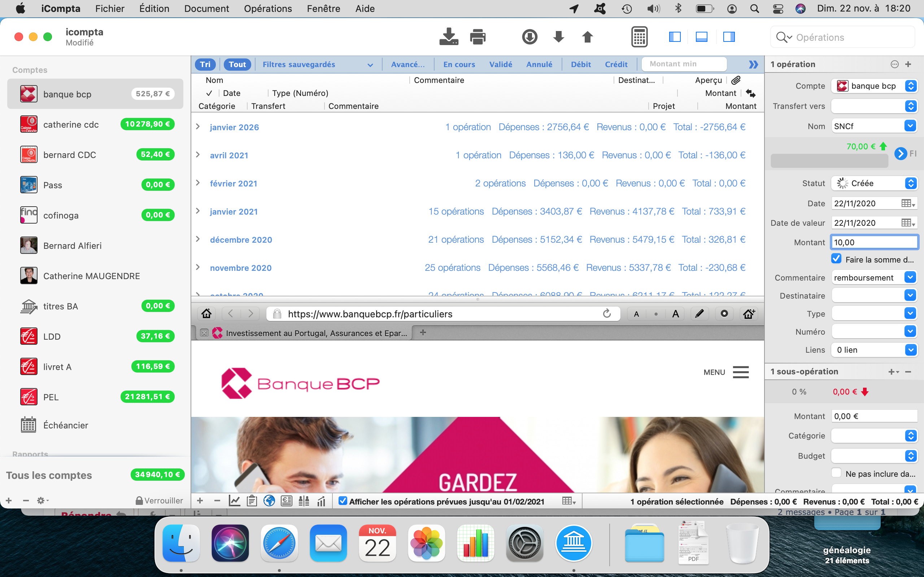This screenshot has width=924, height=577.
Task: Open Filtres sauvegardés dropdown
Action: (317, 65)
